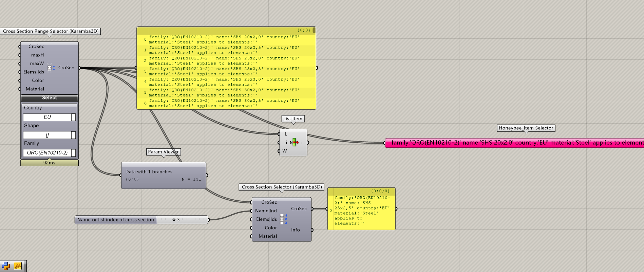Click the Info output grip on Cross Section Selector

(312, 230)
